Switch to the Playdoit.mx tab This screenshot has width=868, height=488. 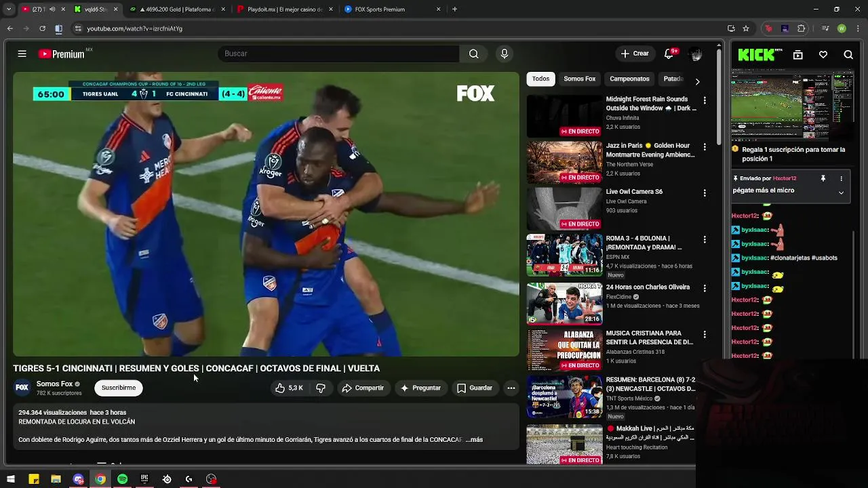click(x=285, y=9)
